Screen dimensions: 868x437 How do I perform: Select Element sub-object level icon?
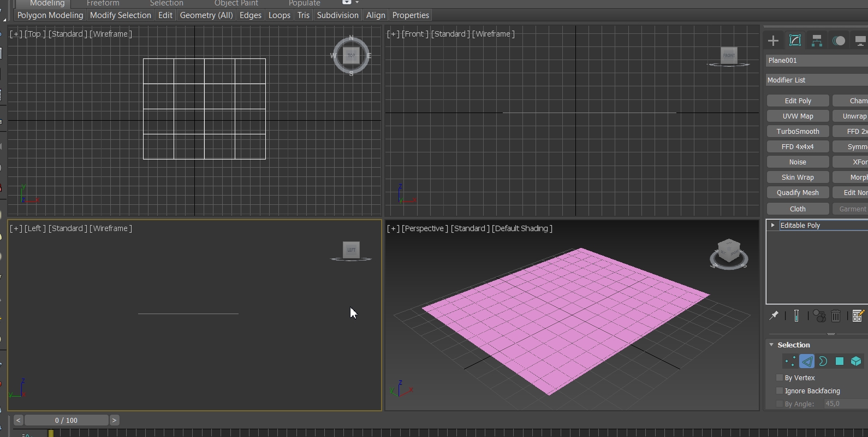pos(856,361)
